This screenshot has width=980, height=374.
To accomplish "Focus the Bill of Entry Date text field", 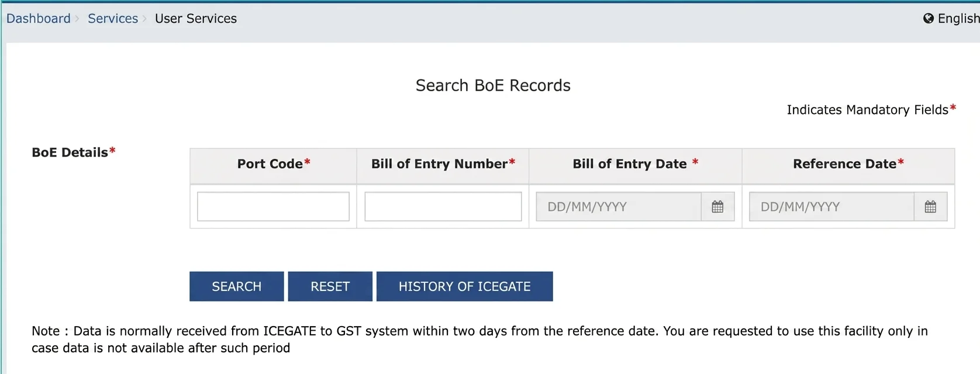I will 618,207.
